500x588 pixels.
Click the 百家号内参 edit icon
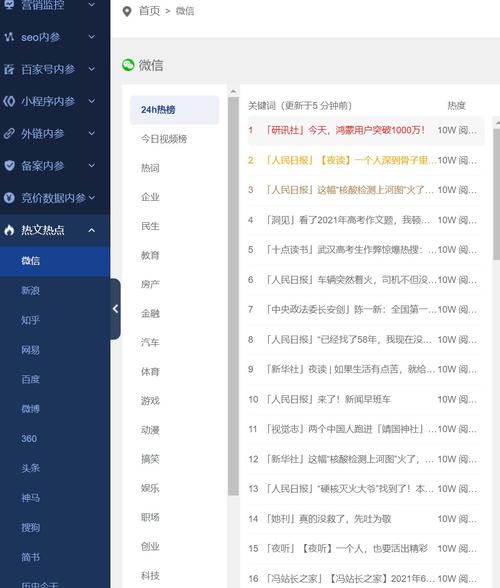(9, 69)
